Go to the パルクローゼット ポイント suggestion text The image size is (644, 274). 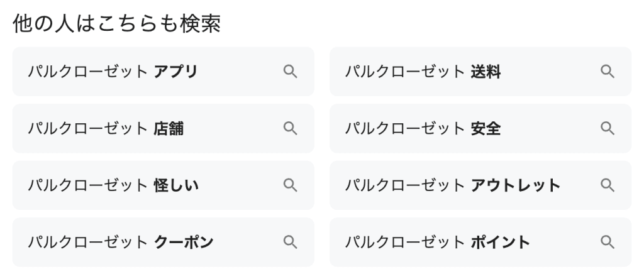(438, 243)
